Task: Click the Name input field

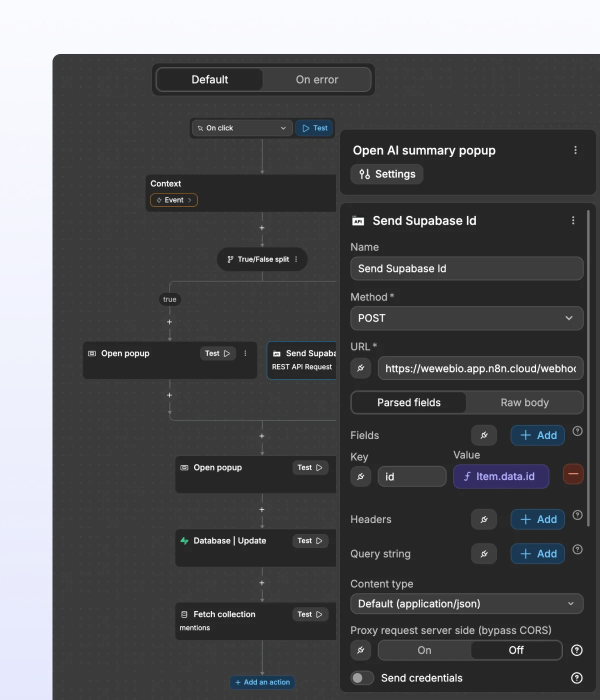Action: tap(467, 268)
